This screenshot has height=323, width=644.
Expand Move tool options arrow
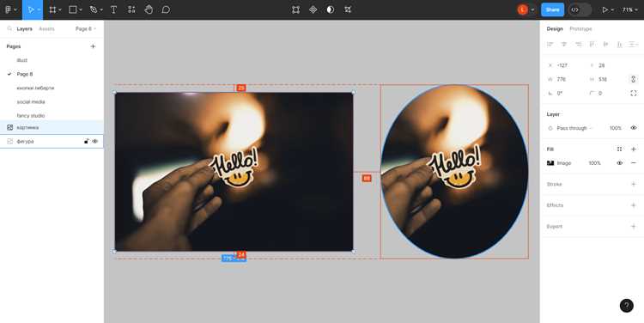pos(39,9)
